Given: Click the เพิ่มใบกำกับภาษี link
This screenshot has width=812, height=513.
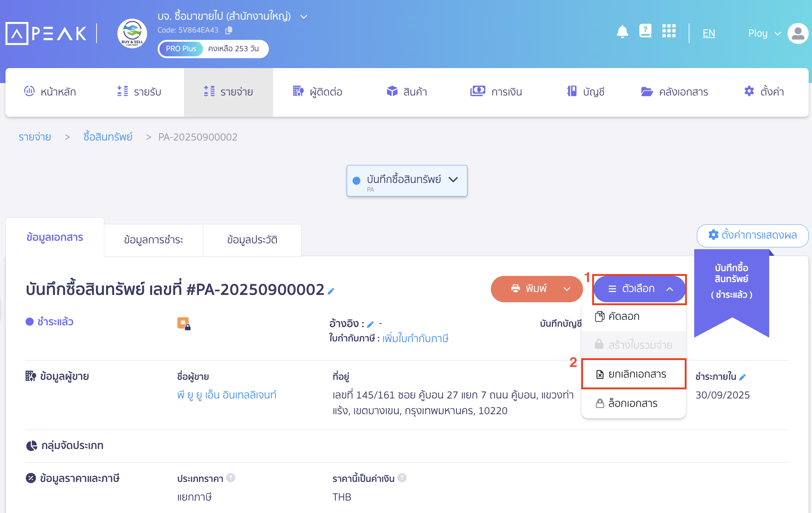Looking at the screenshot, I should click(416, 338).
